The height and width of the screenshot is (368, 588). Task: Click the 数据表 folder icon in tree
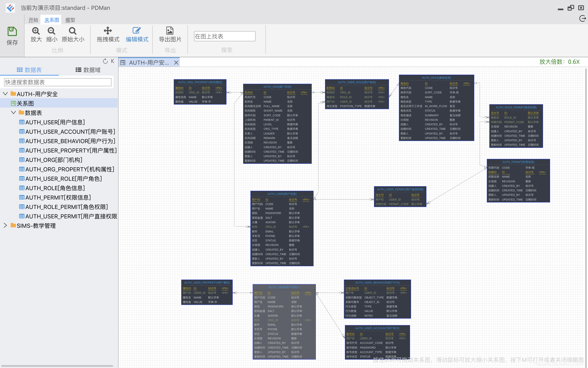coord(21,112)
